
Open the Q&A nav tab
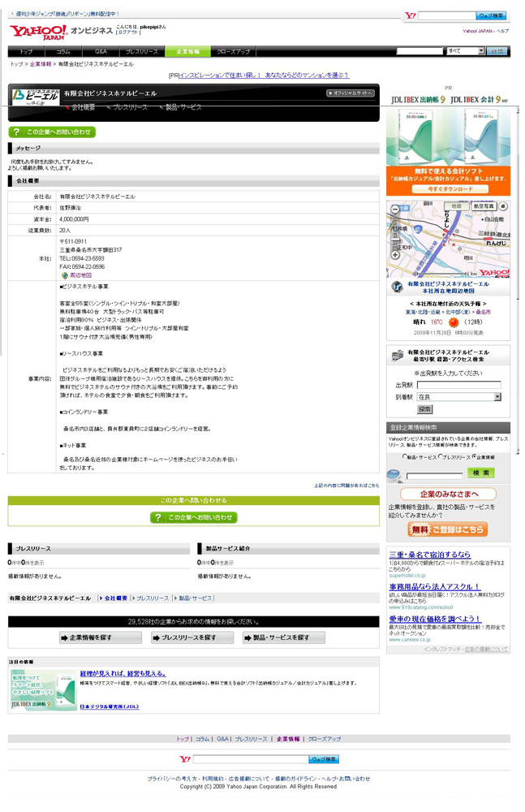click(x=101, y=51)
